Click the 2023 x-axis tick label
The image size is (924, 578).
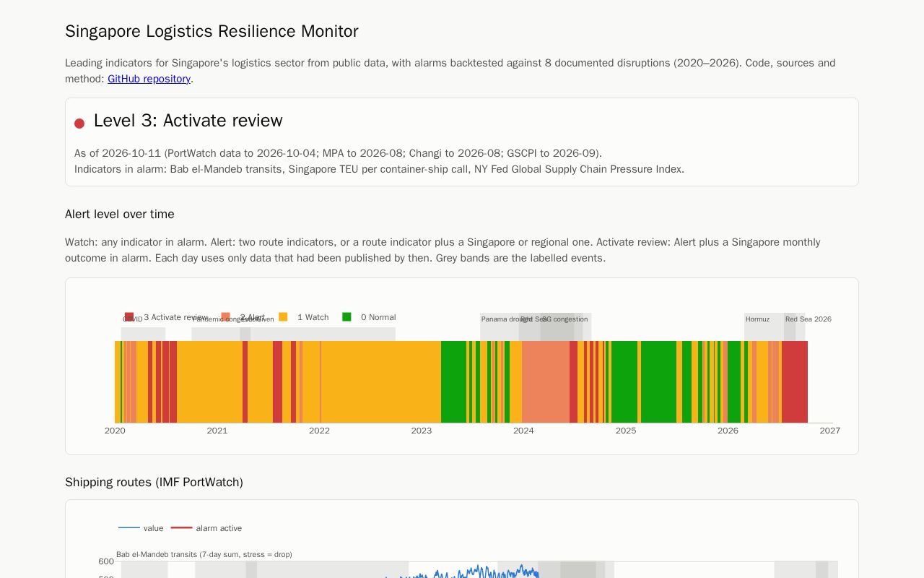pos(422,431)
